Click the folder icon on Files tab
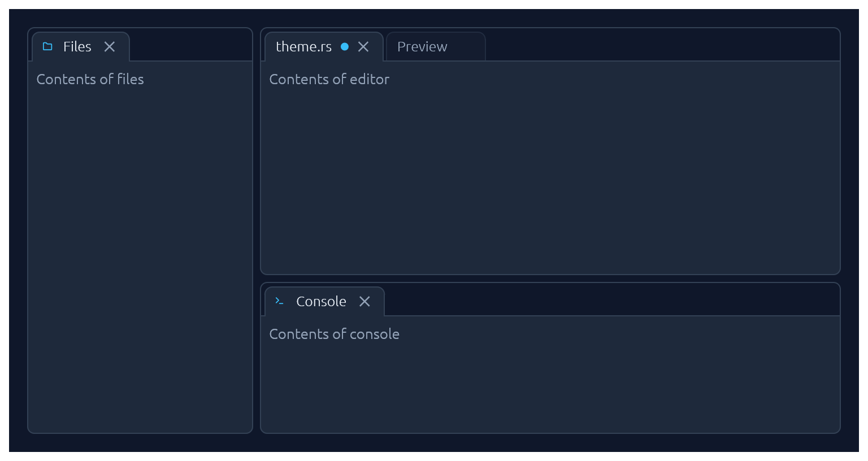The height and width of the screenshot is (461, 868). 47,46
